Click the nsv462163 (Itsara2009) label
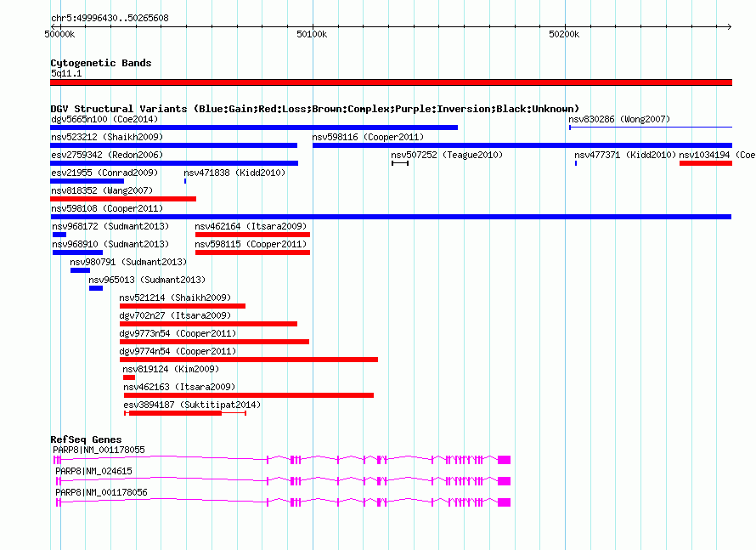The image size is (756, 550). (x=179, y=387)
